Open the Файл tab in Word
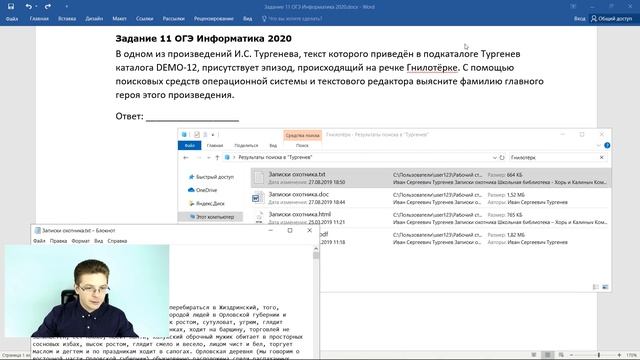The image size is (640, 360). pos(12,19)
